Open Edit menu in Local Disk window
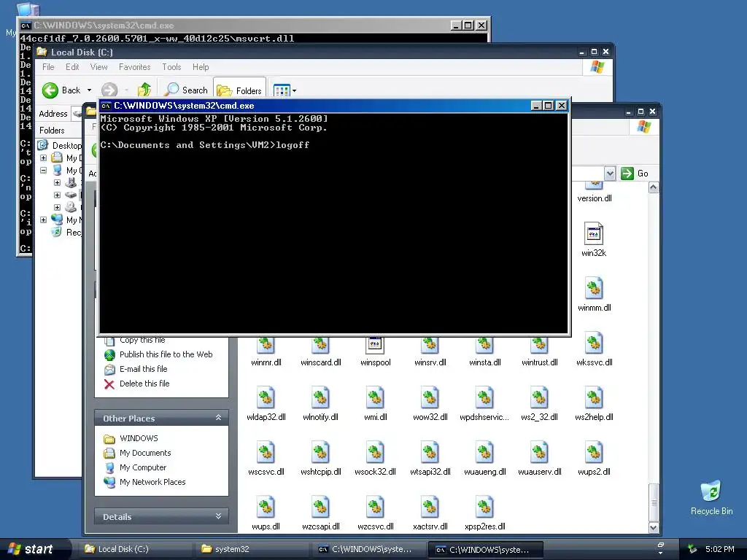The image size is (747, 560). [x=72, y=67]
